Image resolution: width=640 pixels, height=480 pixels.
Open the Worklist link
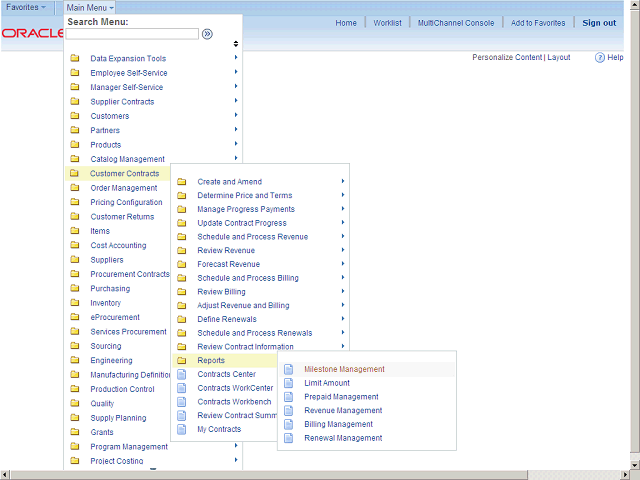point(387,23)
